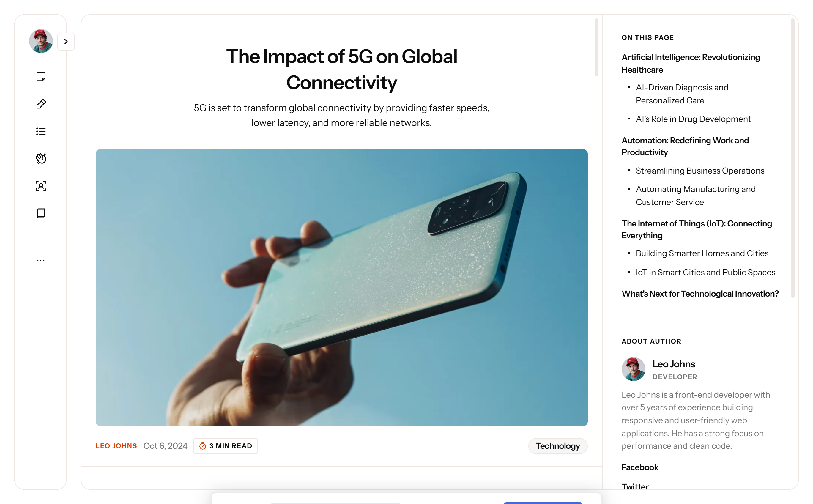Screen dimensions: 813x504
Task: Click the waving hand icon in sidebar
Action: [x=41, y=159]
